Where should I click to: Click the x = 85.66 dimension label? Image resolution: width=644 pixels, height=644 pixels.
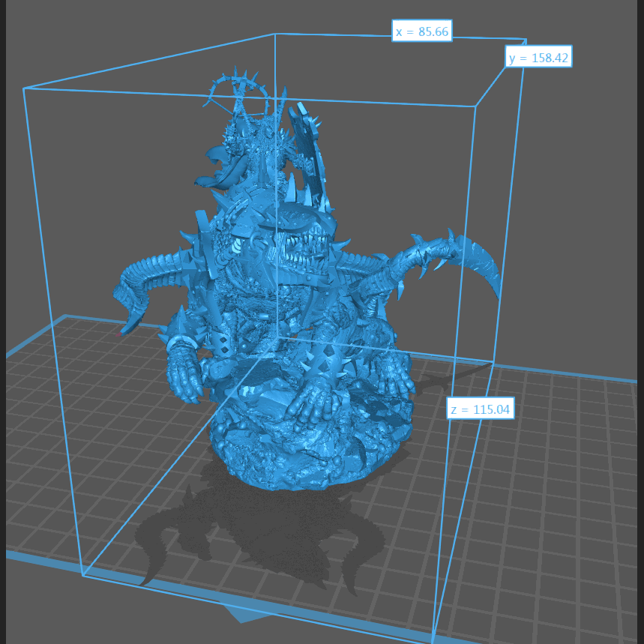(x=421, y=31)
